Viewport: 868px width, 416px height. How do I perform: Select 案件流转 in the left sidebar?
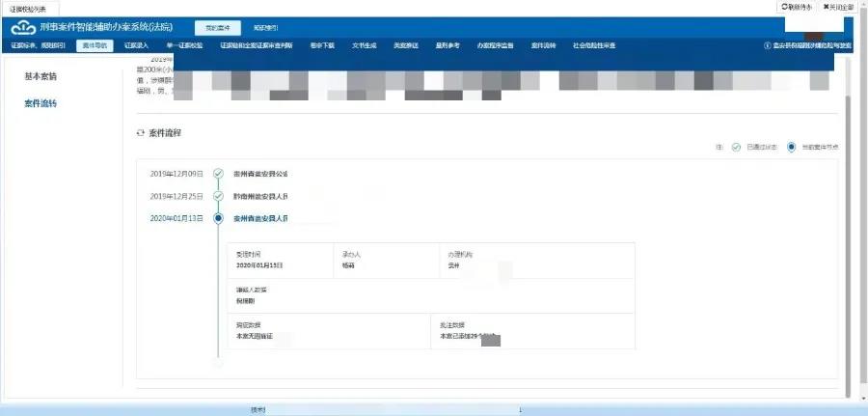(x=41, y=103)
